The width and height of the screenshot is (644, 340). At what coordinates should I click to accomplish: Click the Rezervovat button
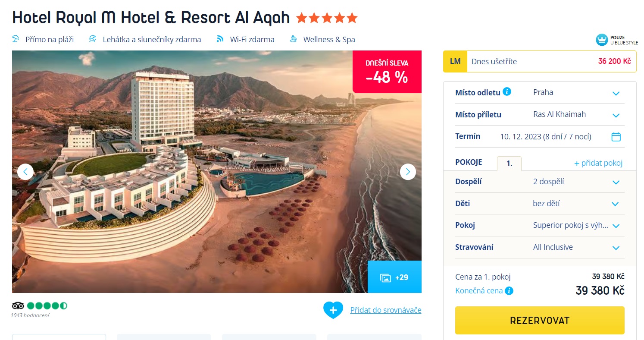[x=540, y=321]
